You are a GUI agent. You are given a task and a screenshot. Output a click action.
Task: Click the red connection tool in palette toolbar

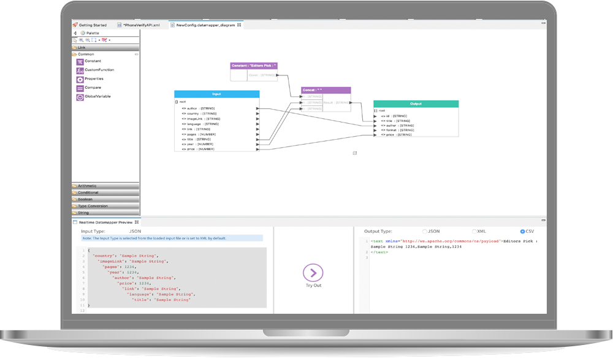tap(104, 40)
